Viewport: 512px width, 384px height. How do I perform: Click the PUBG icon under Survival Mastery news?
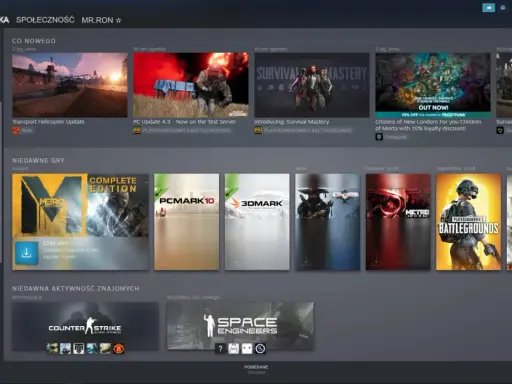click(x=258, y=130)
